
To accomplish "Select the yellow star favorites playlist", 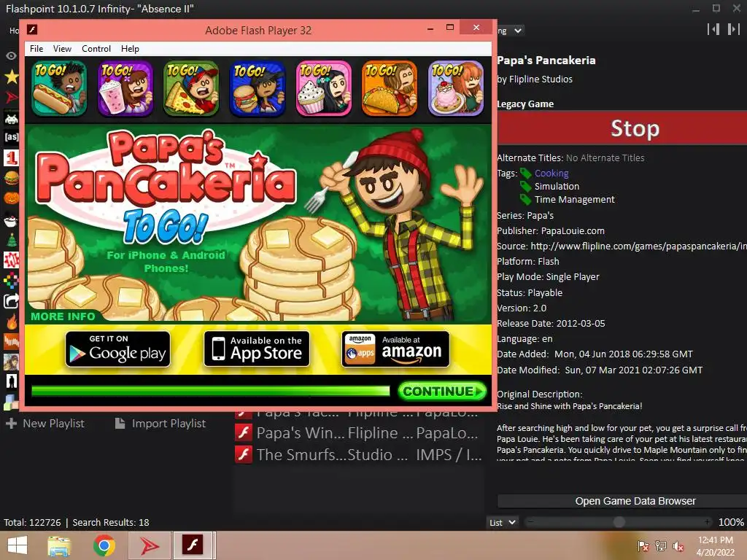I will pos(11,76).
